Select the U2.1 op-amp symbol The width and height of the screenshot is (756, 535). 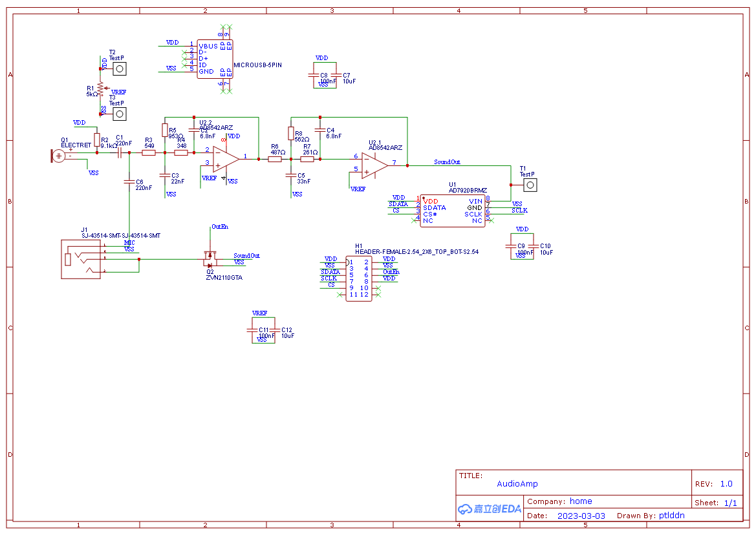coord(374,165)
